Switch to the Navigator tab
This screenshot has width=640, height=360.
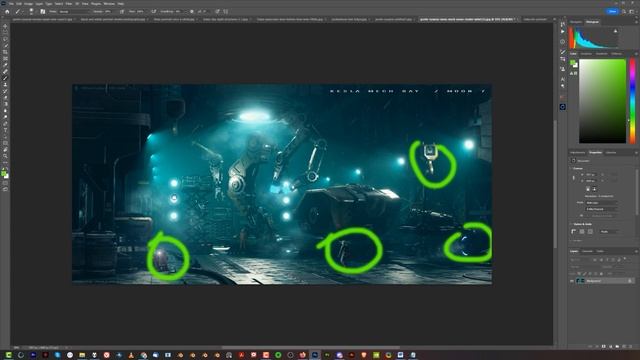[x=576, y=22]
